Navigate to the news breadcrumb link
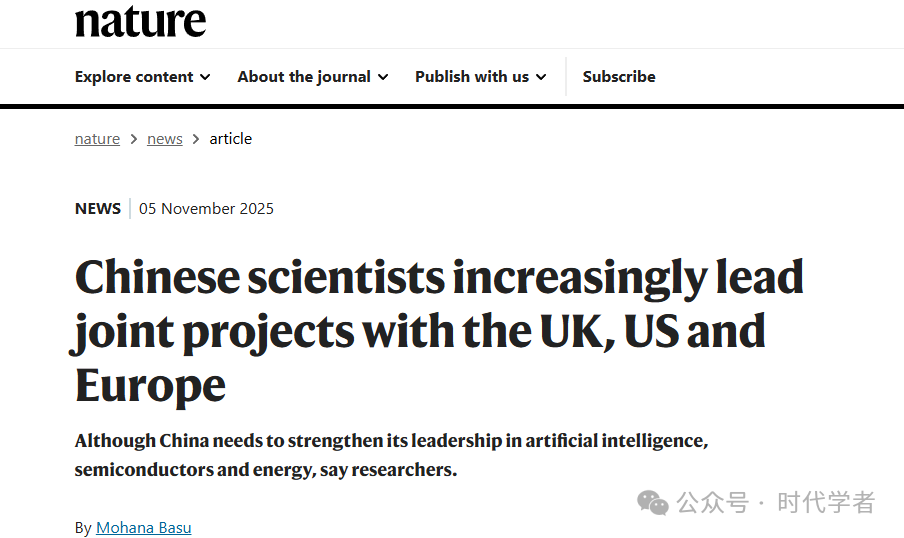The image size is (904, 538). (x=165, y=139)
